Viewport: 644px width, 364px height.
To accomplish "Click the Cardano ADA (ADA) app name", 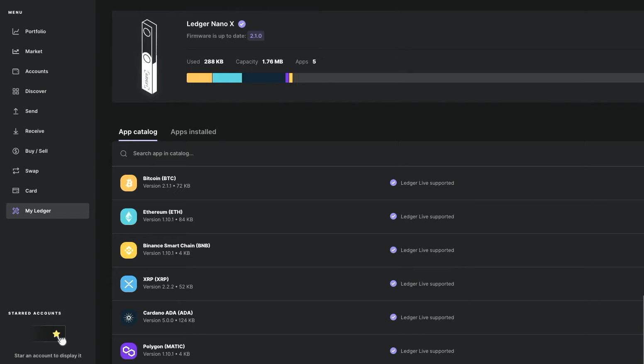I will (x=168, y=313).
